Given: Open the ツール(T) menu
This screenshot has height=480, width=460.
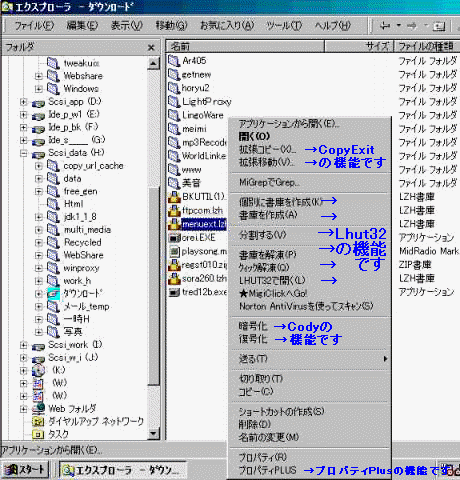Looking at the screenshot, I should [x=284, y=26].
